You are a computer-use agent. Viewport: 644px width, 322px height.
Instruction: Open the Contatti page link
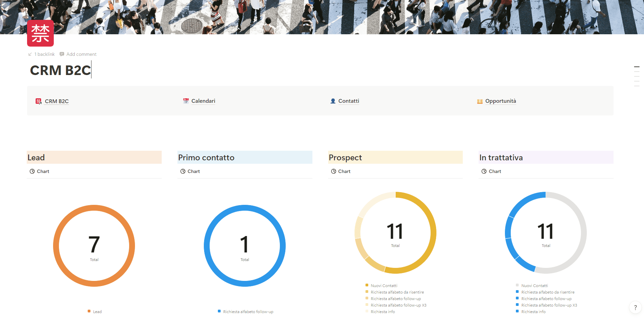[x=349, y=101]
